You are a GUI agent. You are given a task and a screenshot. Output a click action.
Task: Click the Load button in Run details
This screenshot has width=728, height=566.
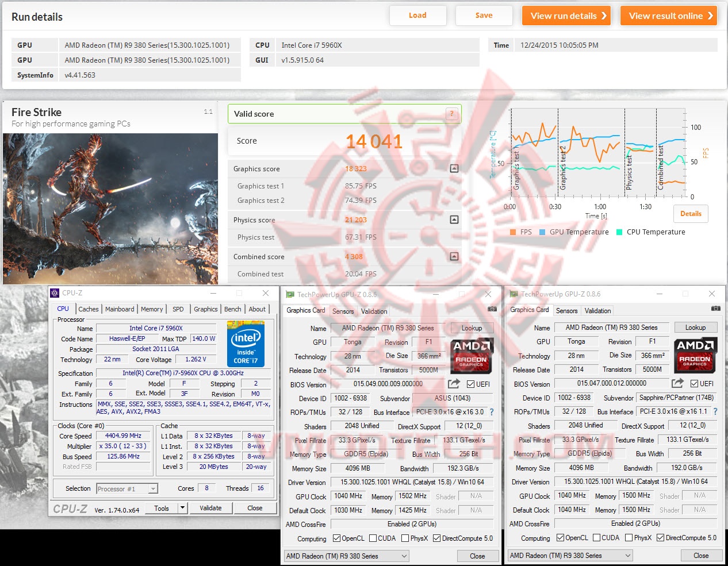click(x=417, y=16)
